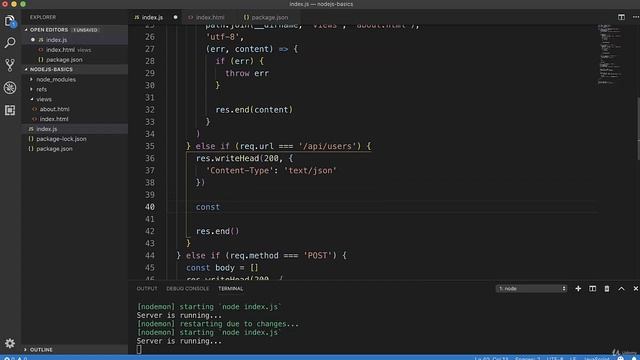Split the editor to the side
The height and width of the screenshot is (360, 640).
tap(621, 17)
